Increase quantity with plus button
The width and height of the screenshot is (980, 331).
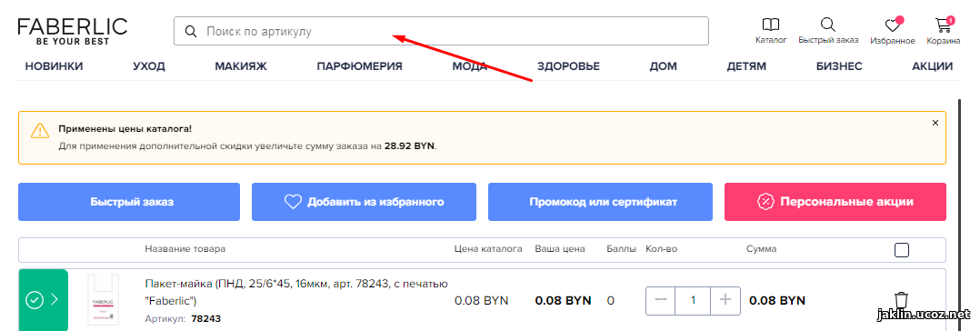(x=725, y=300)
